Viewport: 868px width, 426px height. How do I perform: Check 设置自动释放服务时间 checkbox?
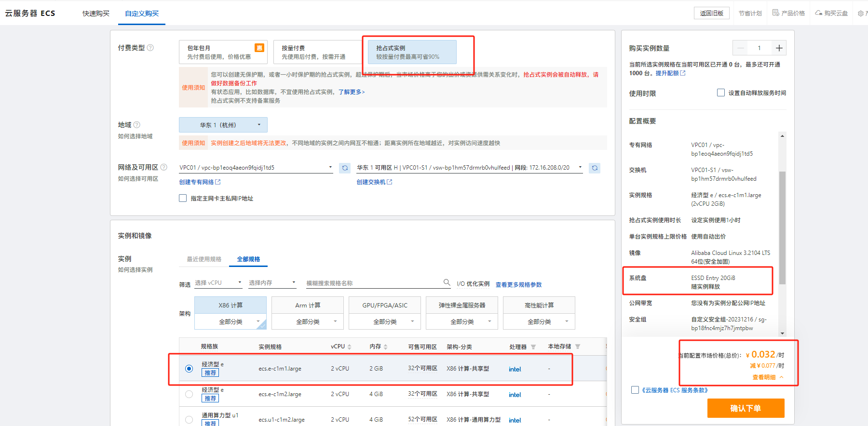(x=721, y=93)
